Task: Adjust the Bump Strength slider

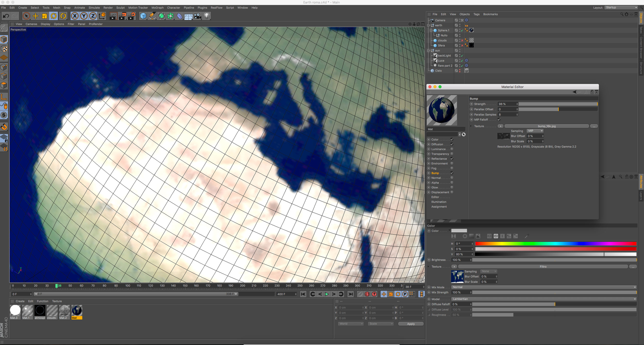Action: pyautogui.click(x=558, y=104)
